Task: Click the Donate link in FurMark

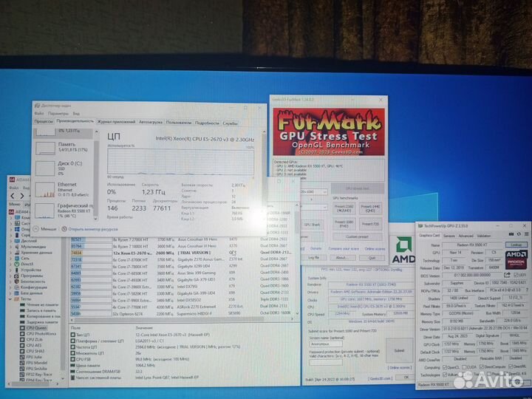Action: pyautogui.click(x=316, y=248)
